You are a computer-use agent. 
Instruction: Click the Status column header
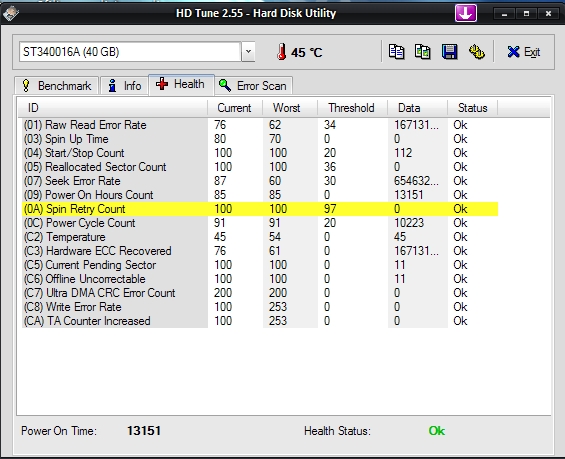click(472, 108)
